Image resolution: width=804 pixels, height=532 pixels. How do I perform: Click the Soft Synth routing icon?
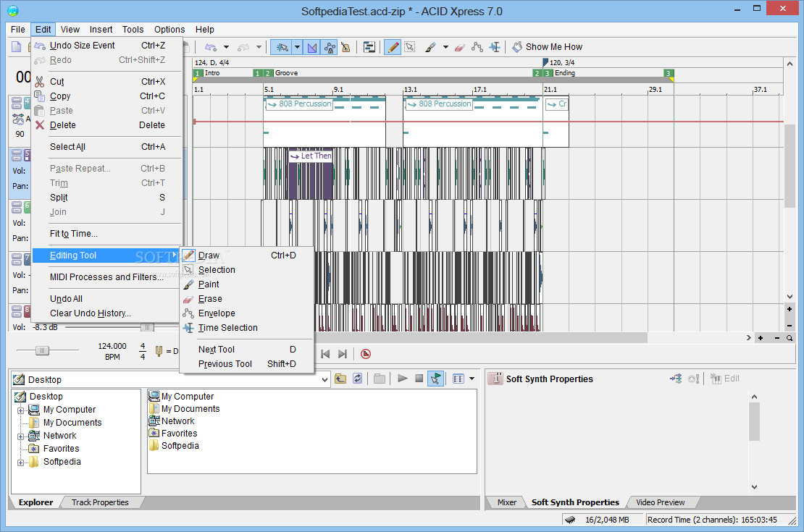point(677,379)
